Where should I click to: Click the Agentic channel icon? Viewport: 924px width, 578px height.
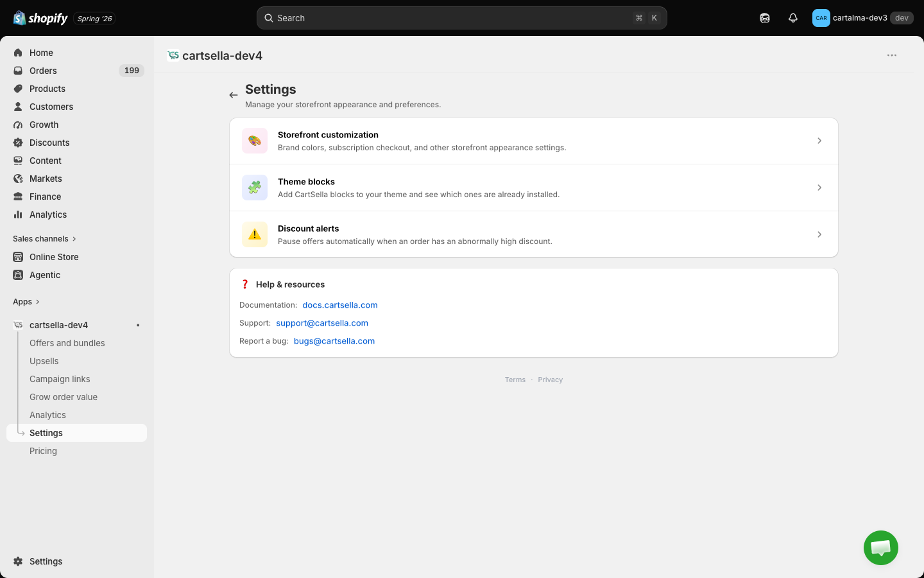pos(18,275)
